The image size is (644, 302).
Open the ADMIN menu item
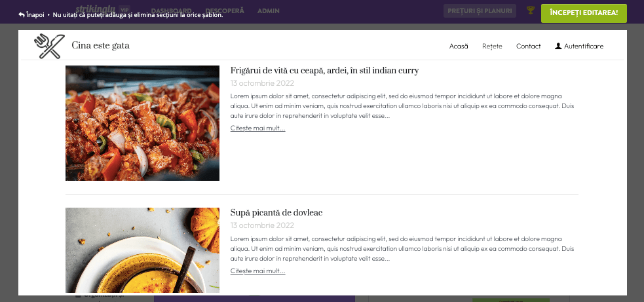click(269, 10)
